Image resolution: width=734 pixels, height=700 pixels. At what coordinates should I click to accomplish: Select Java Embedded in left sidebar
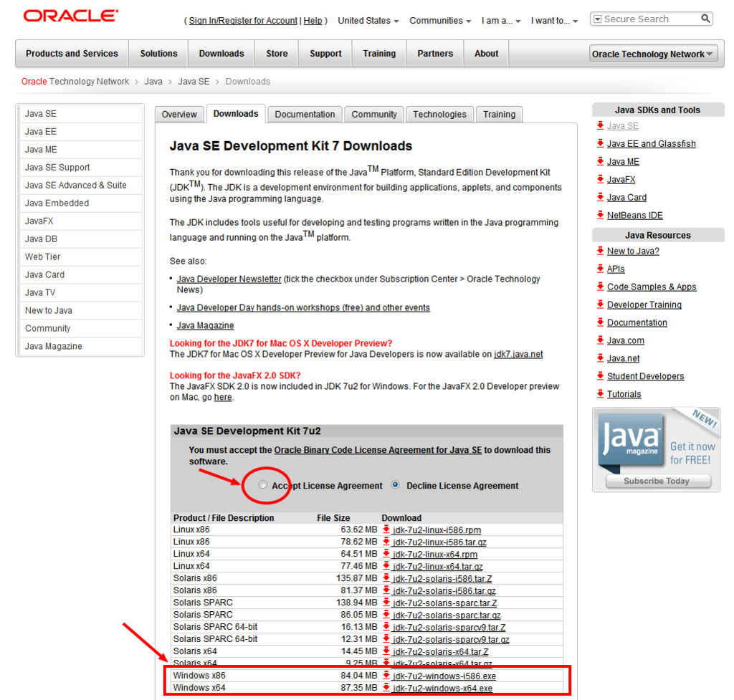click(x=80, y=203)
